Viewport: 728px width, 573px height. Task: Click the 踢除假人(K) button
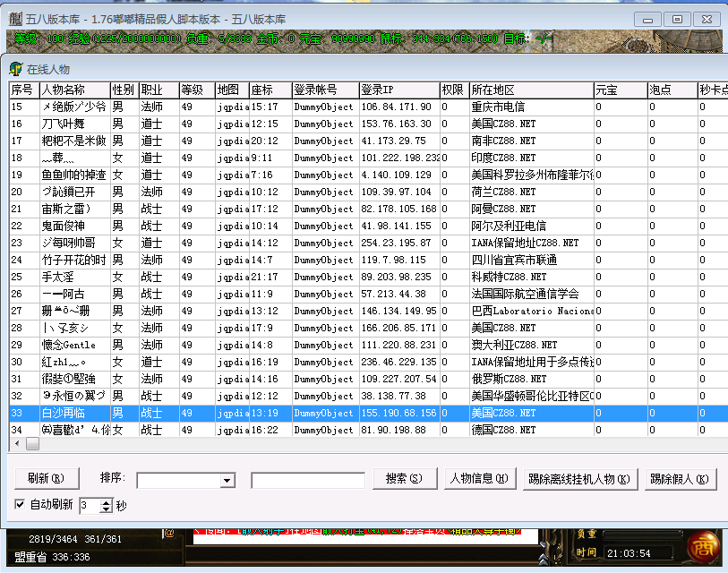(680, 479)
